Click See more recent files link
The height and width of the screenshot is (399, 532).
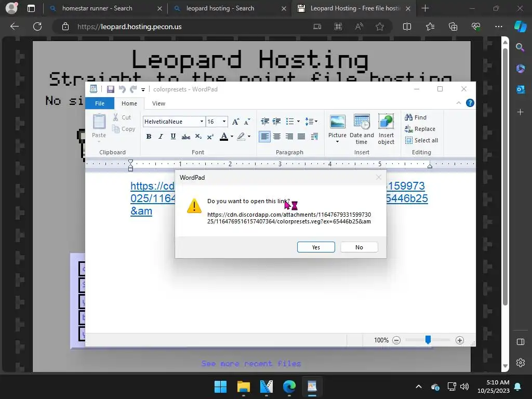(251, 364)
